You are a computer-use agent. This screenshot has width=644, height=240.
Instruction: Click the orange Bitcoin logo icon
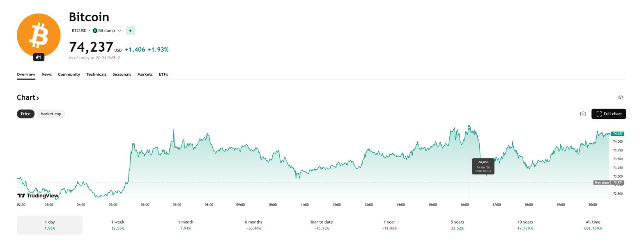38,35
